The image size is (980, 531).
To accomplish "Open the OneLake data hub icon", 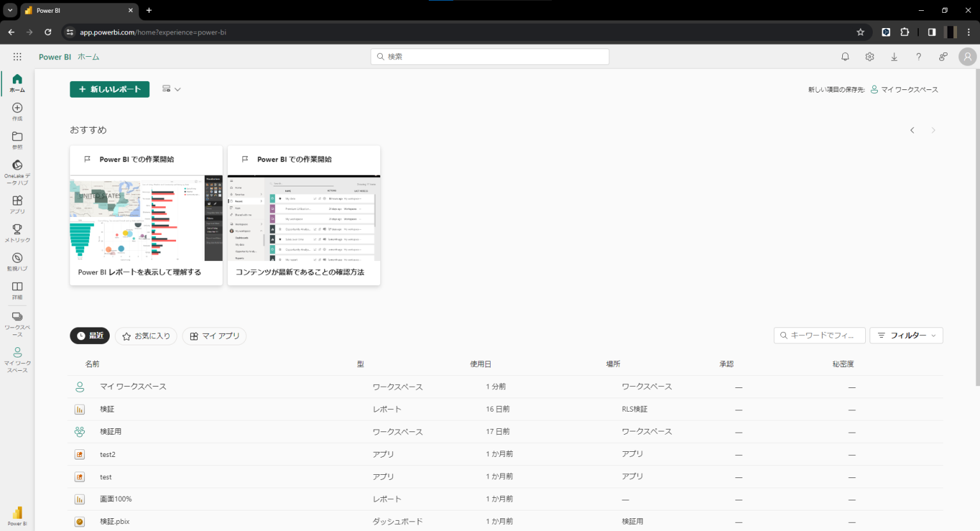I will [x=17, y=166].
